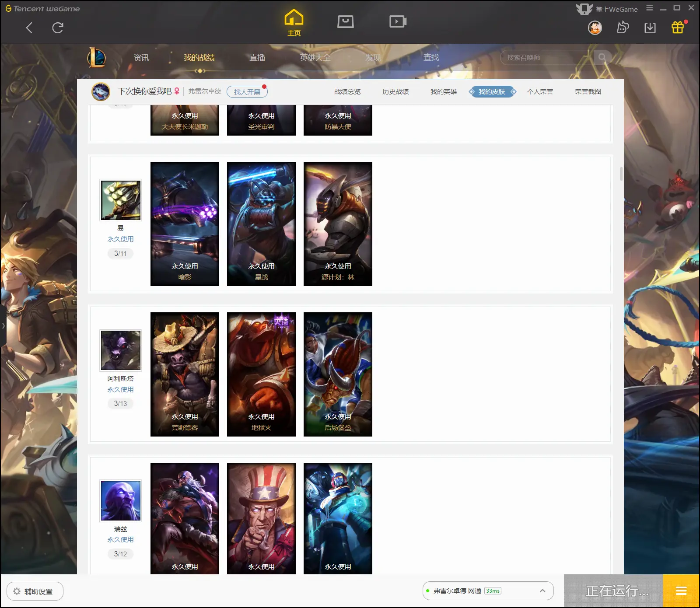Open the friends chat icon
Screen dimensions: 700x608
(623, 28)
